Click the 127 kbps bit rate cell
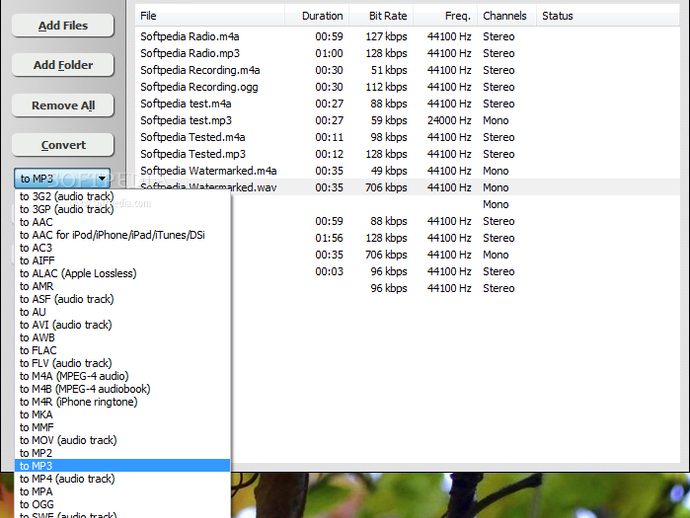Screen dimensions: 690x518 [x=386, y=37]
